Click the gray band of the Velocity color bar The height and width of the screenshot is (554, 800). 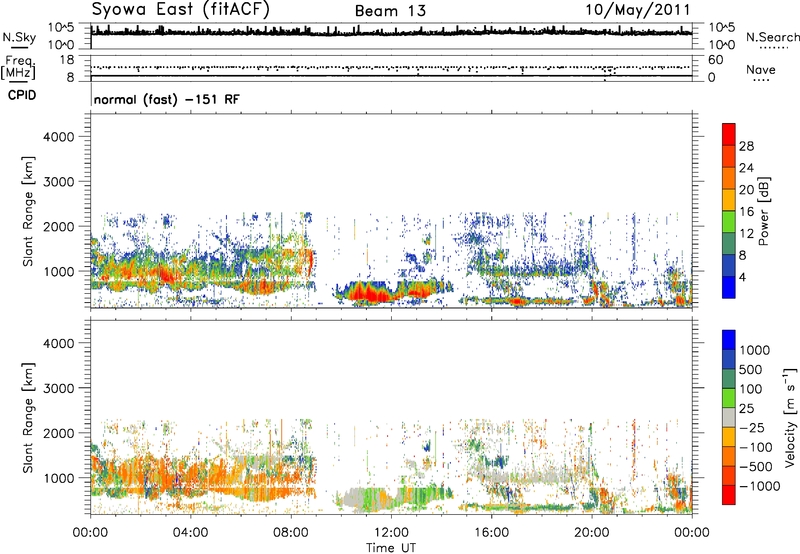coord(729,418)
